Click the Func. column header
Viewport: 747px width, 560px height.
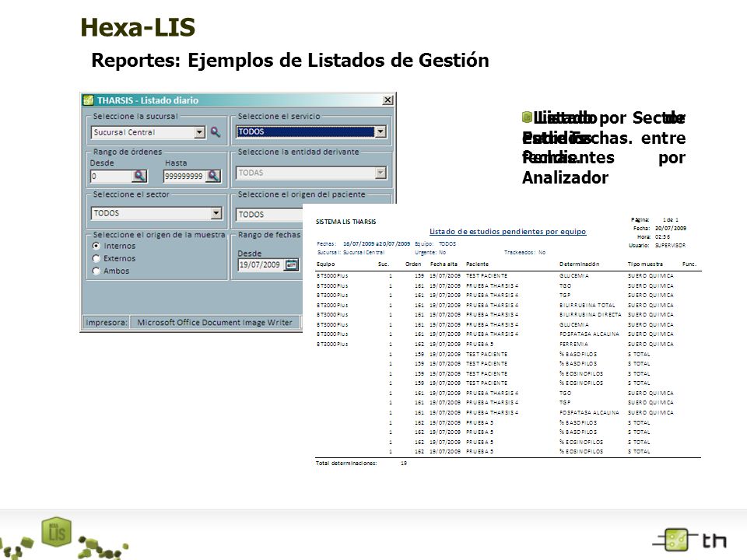(689, 264)
